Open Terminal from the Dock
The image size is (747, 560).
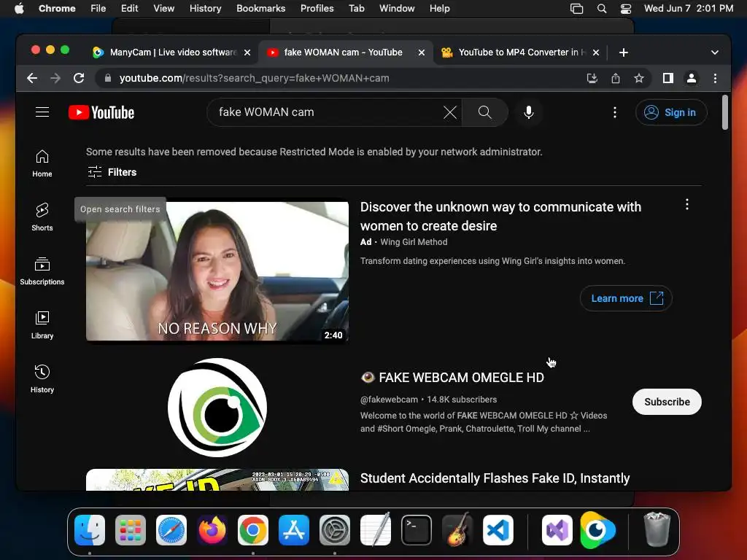pyautogui.click(x=417, y=530)
